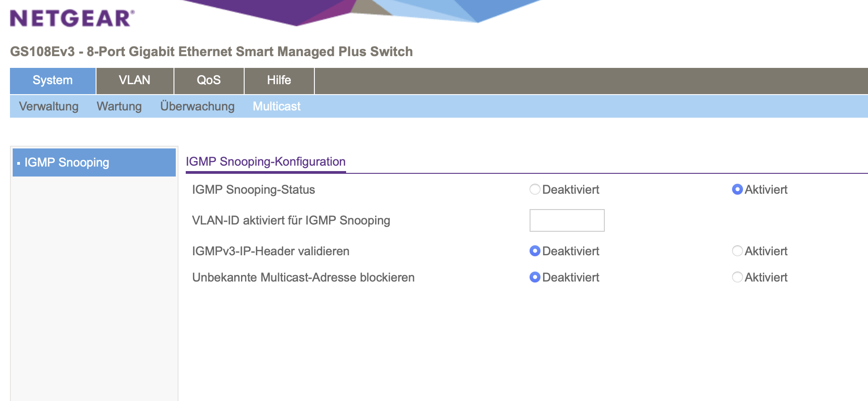Click the NETGEAR logo
The image size is (868, 401).
point(72,19)
